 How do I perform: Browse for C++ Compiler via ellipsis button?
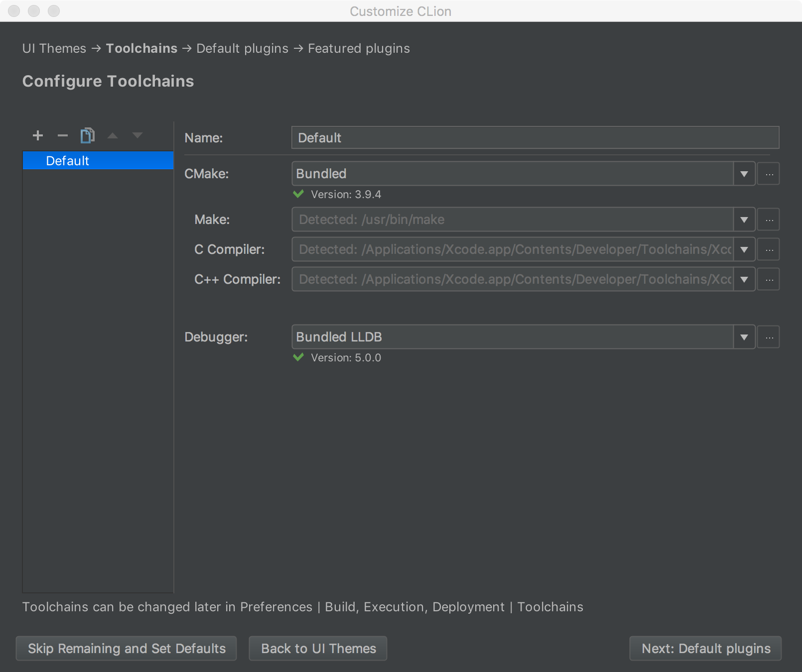tap(769, 279)
